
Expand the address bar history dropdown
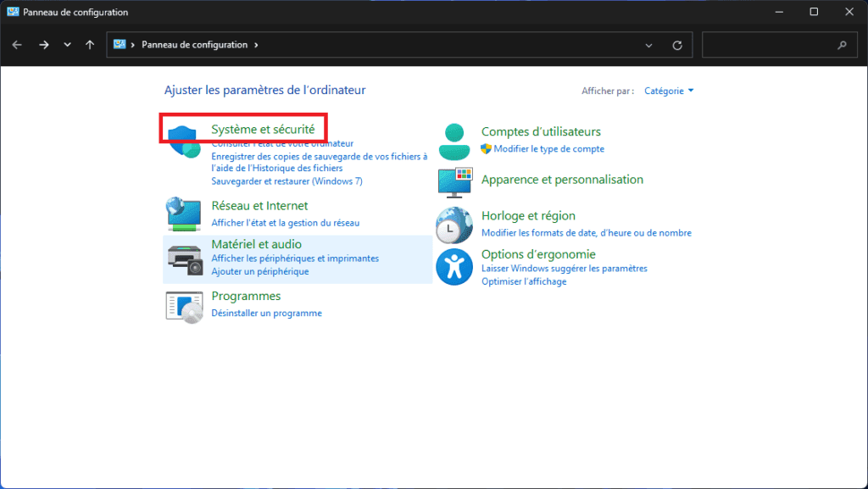[648, 46]
